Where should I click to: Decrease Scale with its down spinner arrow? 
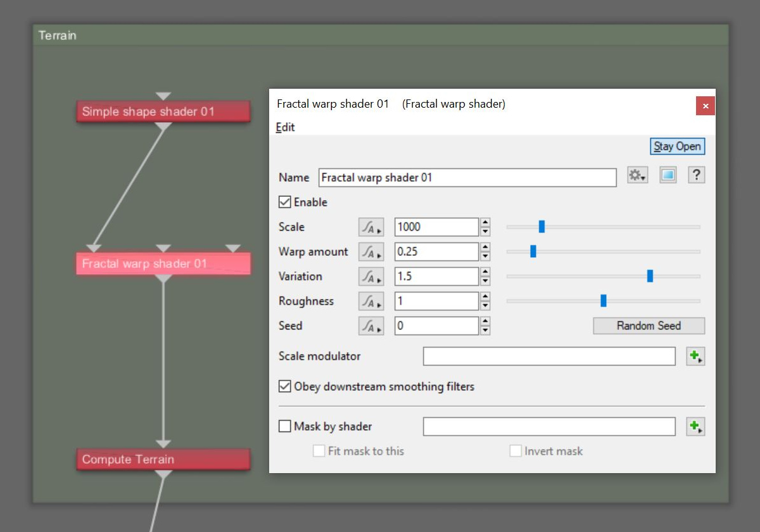coord(485,232)
